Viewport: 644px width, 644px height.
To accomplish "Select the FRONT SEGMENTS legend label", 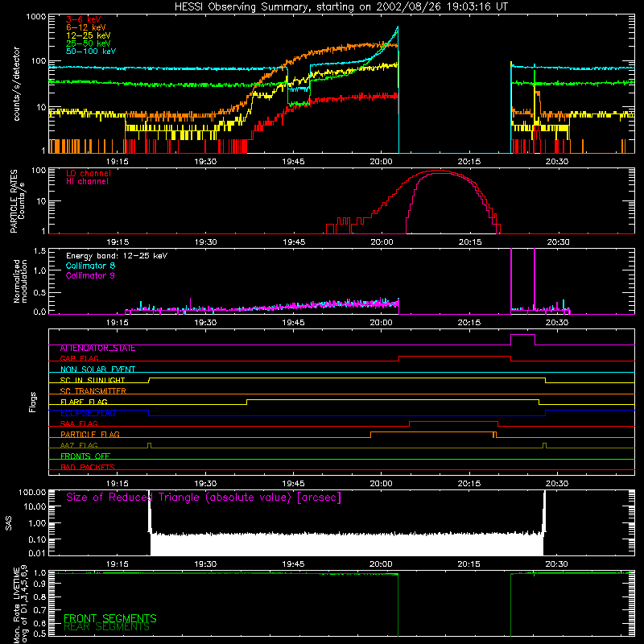I will [110, 618].
